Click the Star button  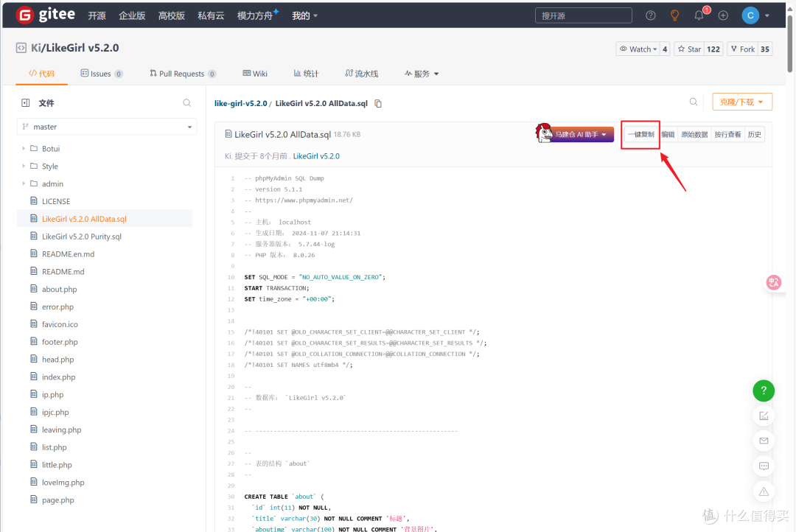coord(689,49)
